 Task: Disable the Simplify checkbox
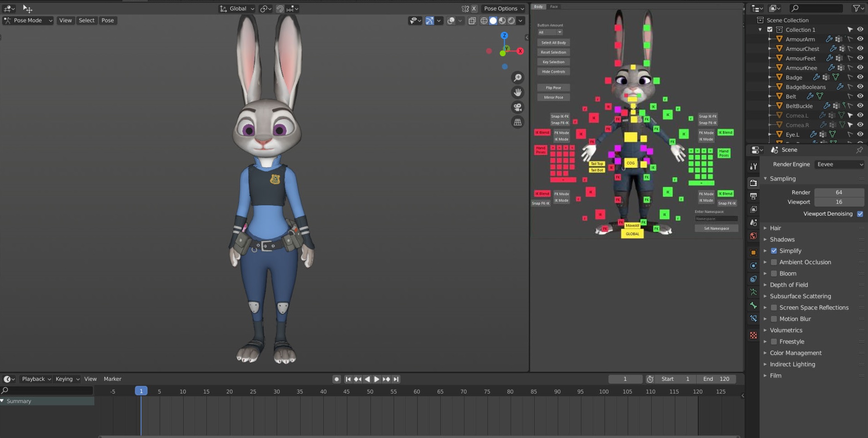tap(774, 251)
